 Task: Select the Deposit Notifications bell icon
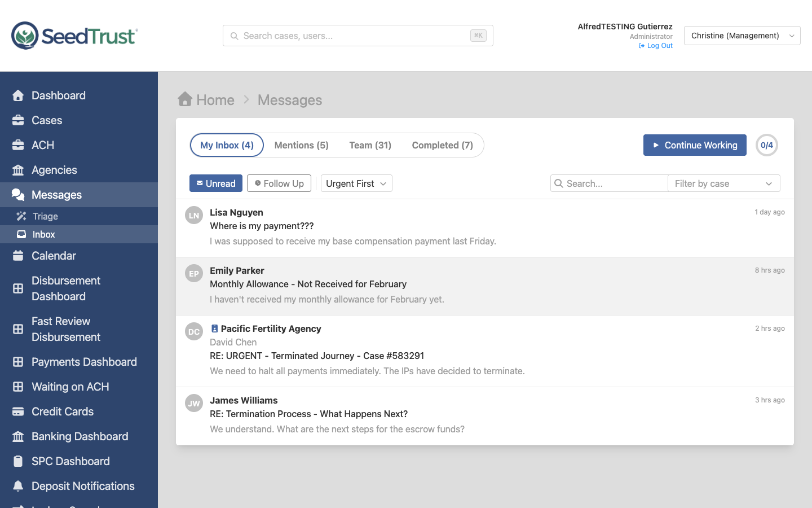[x=19, y=486]
